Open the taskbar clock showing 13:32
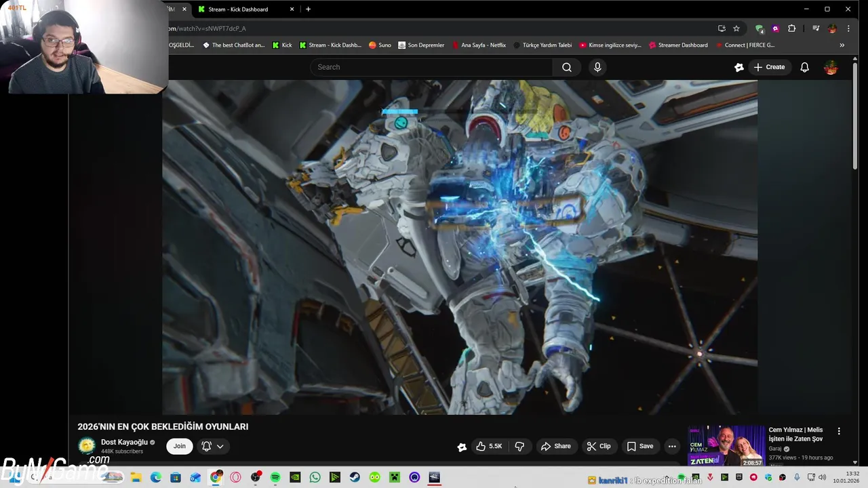The image size is (868, 488). (847, 477)
